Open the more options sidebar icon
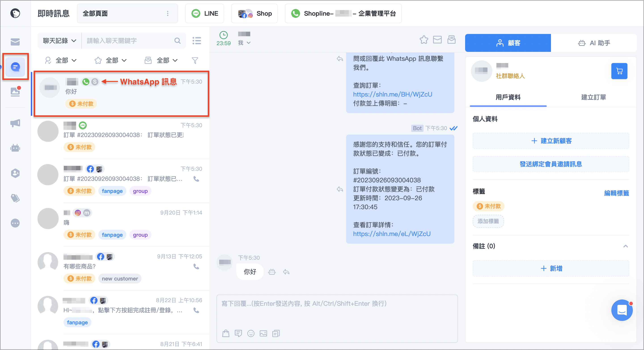Screen dimensions: 644x350 (x=15, y=223)
